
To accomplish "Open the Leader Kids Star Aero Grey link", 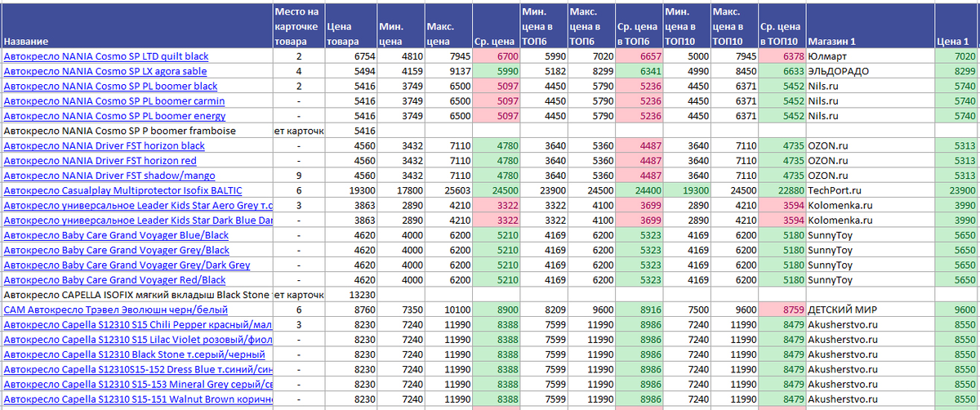I will coord(138,204).
